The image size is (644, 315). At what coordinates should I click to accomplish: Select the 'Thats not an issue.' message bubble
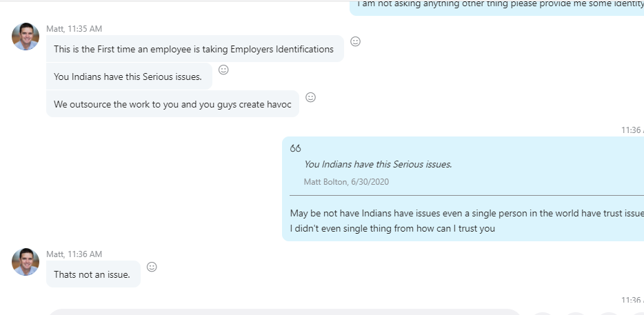coord(93,274)
